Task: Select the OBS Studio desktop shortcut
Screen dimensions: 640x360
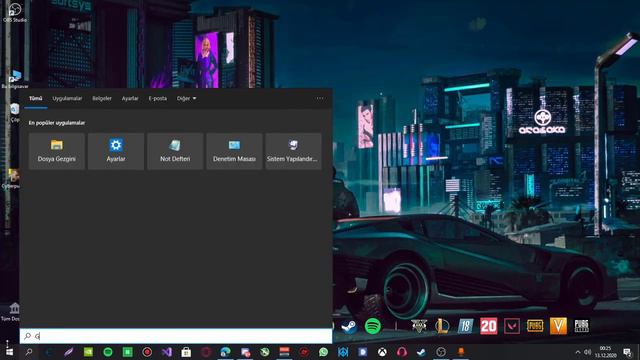Action: click(x=15, y=12)
